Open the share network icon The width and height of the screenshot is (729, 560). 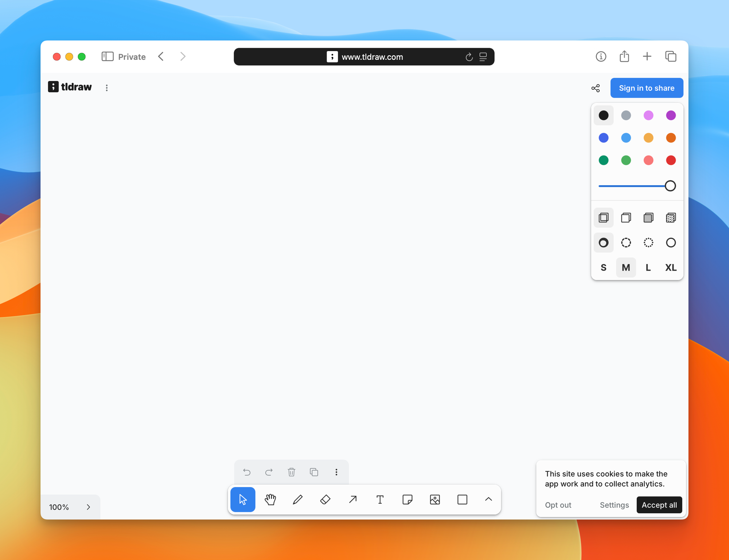[x=596, y=88]
